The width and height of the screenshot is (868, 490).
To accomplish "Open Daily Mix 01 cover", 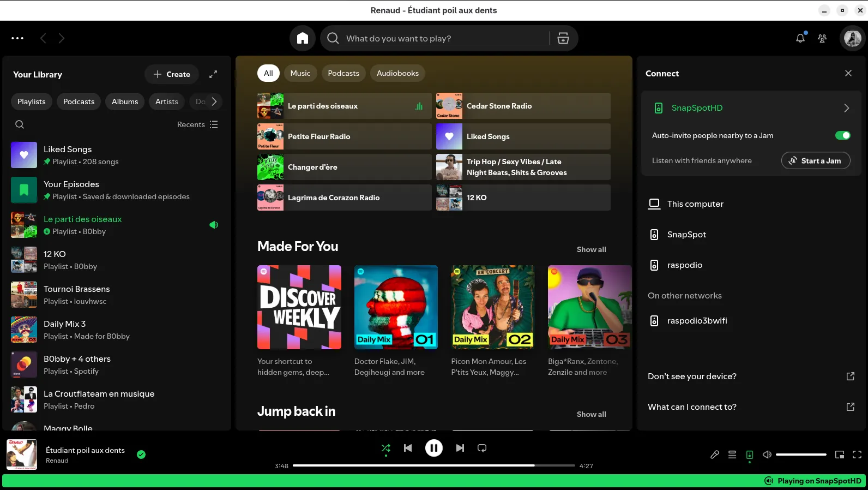I will click(396, 307).
